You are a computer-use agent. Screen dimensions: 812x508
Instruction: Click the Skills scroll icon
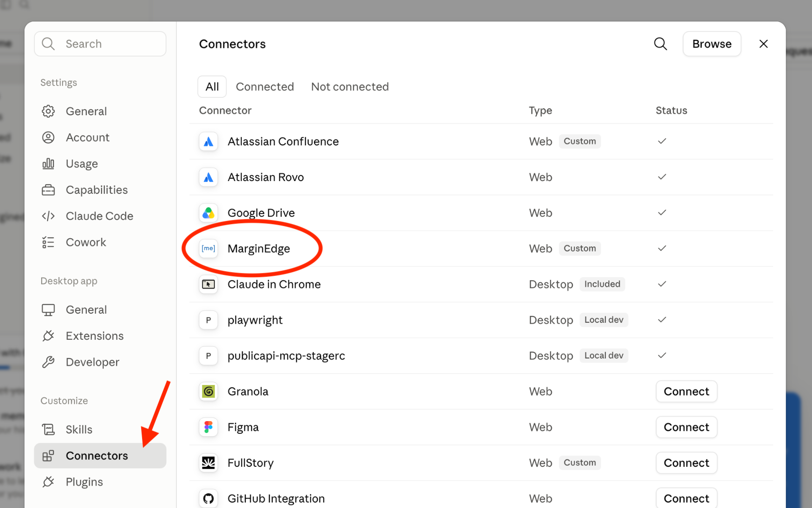tap(48, 430)
